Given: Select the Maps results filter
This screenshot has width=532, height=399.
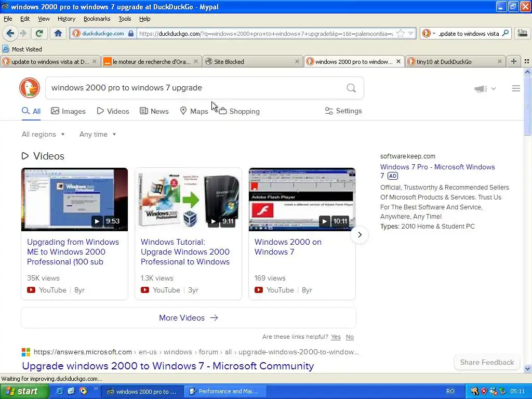Looking at the screenshot, I should click(x=194, y=111).
